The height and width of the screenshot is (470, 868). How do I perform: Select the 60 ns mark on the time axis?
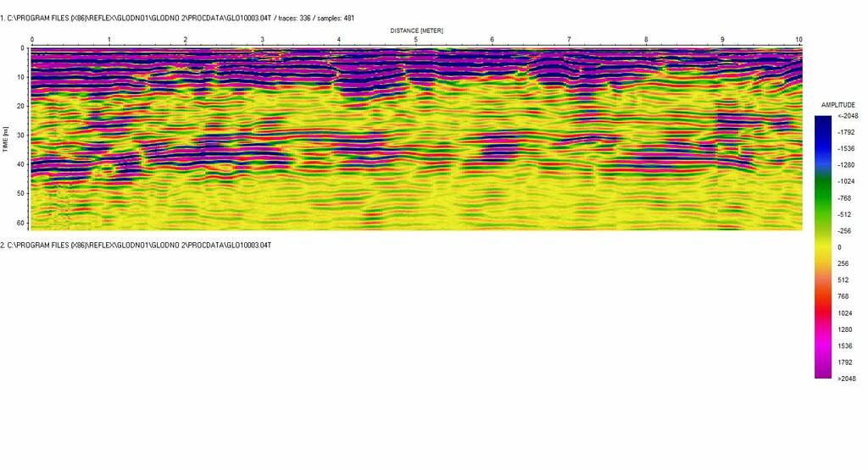[22, 223]
